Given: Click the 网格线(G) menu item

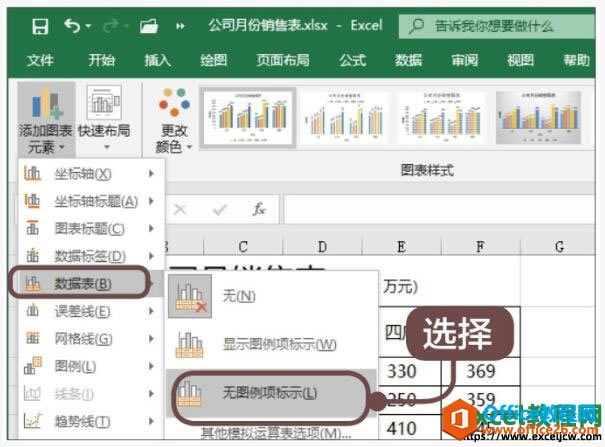Looking at the screenshot, I should pyautogui.click(x=92, y=339).
